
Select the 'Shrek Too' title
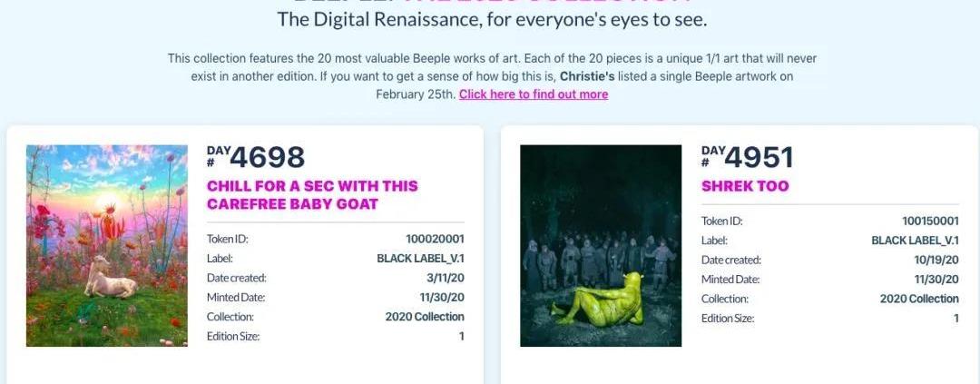point(745,186)
